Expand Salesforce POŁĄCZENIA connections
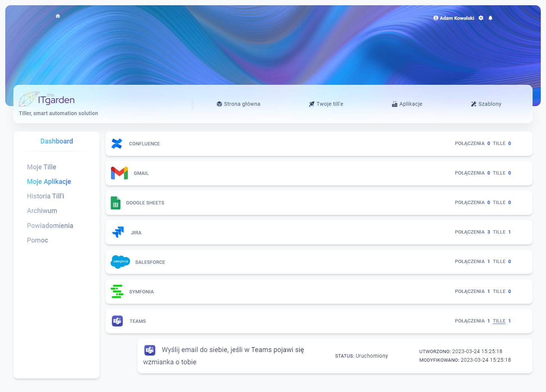This screenshot has width=546, height=392. click(x=470, y=262)
